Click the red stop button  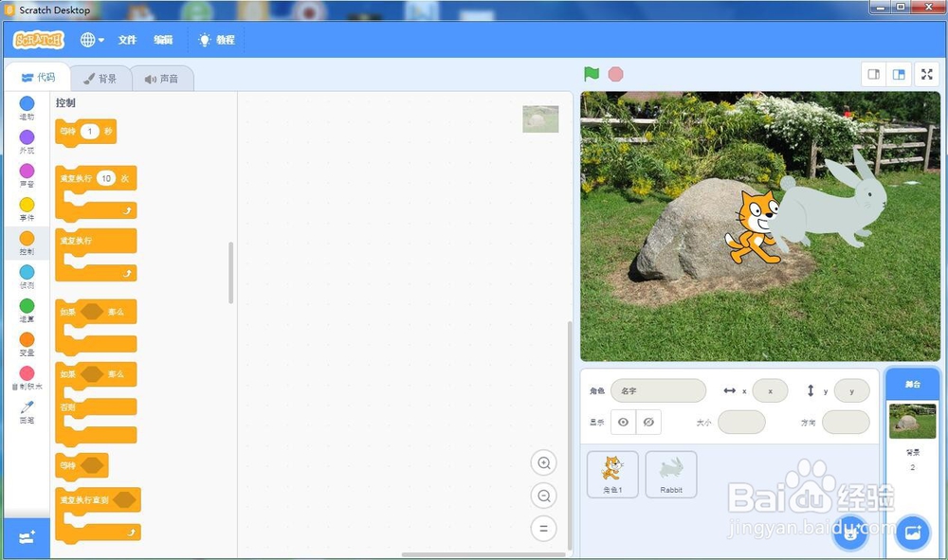[615, 74]
